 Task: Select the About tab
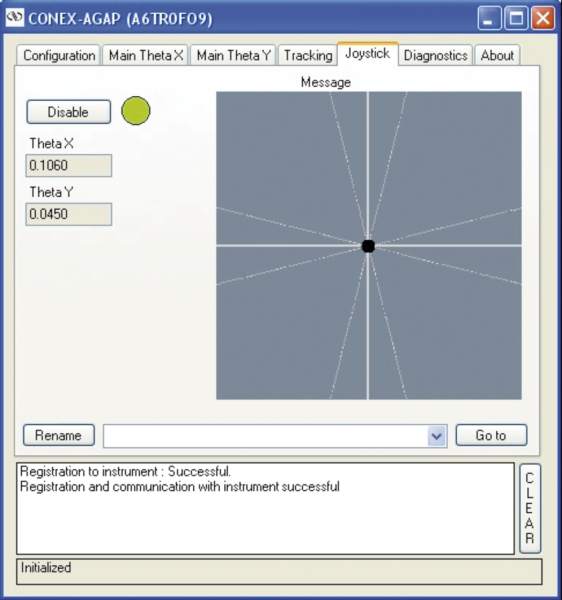[497, 55]
